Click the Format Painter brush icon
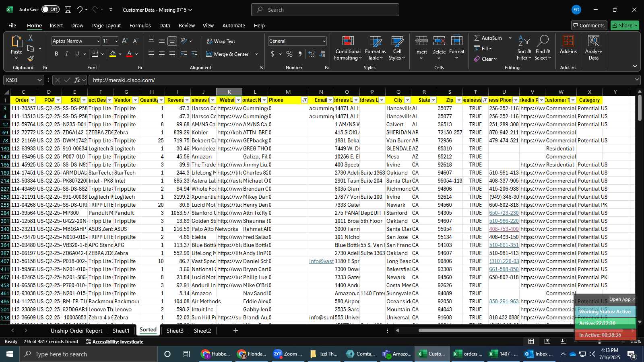The height and width of the screenshot is (362, 644). (31, 59)
